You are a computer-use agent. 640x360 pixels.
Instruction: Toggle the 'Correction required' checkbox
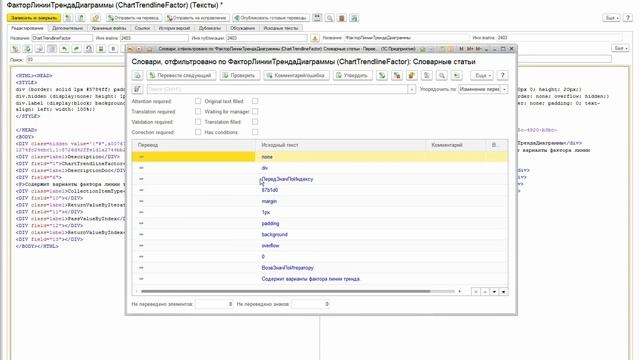pos(198,132)
